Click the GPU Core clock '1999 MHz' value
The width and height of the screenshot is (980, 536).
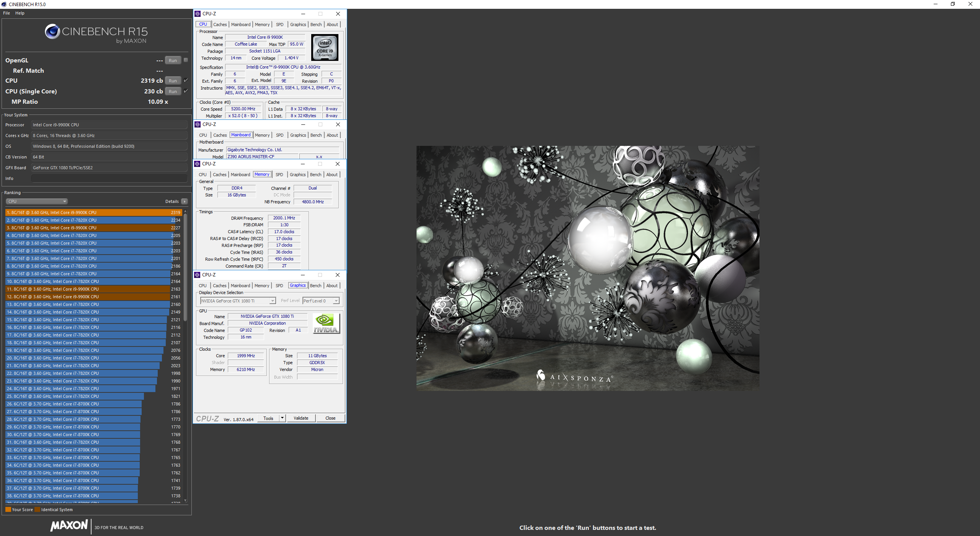coord(246,356)
